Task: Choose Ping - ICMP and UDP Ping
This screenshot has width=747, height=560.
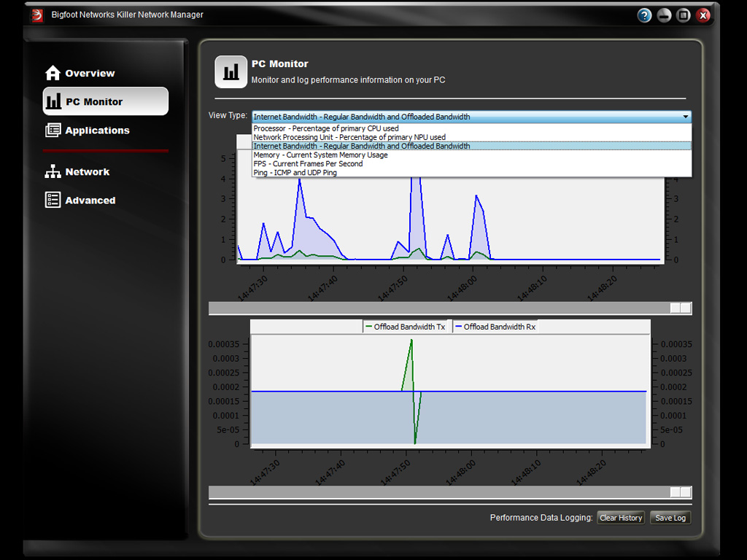Action: pos(471,172)
